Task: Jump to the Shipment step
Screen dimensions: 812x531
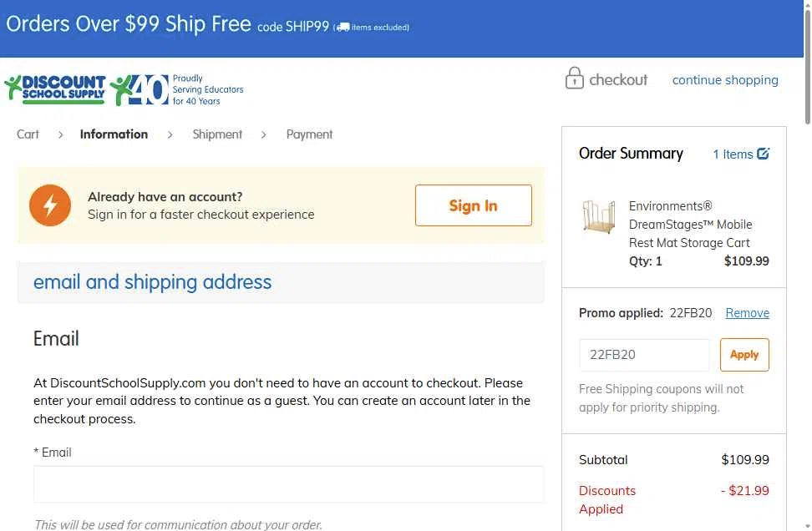Action: pos(217,134)
